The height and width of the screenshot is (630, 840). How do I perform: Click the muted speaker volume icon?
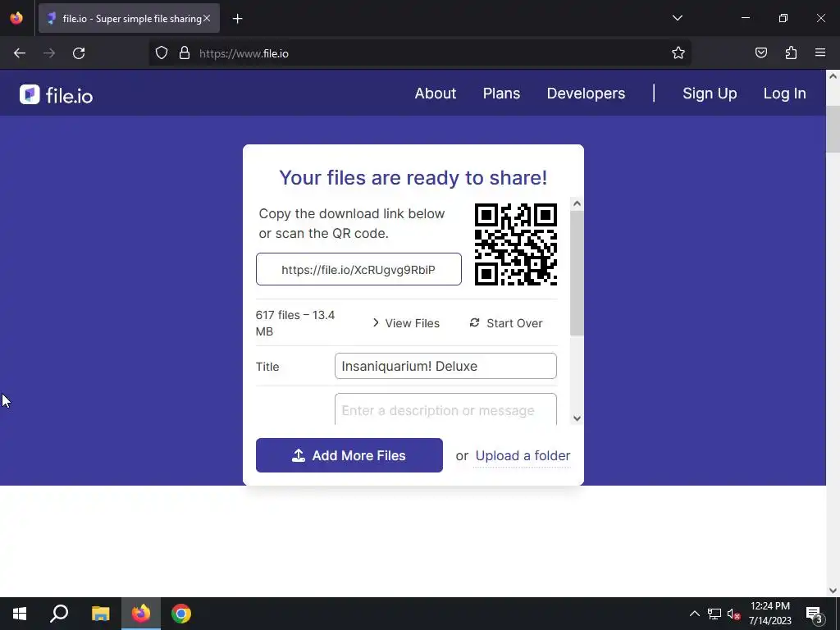734,614
